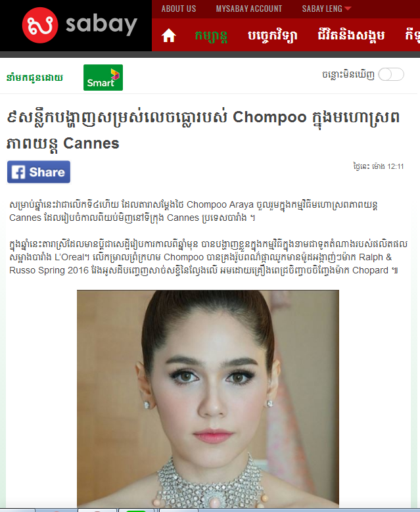This screenshot has height=512, width=420.
Task: Select the ជីវិតនិងសង្គម life and society tab
Action: coord(351,35)
